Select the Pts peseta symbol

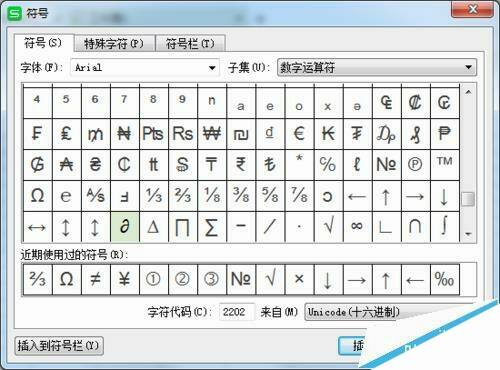click(x=153, y=134)
